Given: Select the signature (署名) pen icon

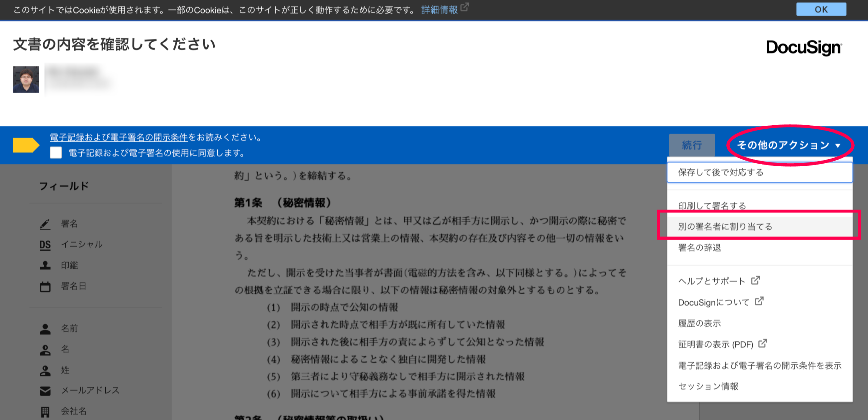Looking at the screenshot, I should 45,224.
